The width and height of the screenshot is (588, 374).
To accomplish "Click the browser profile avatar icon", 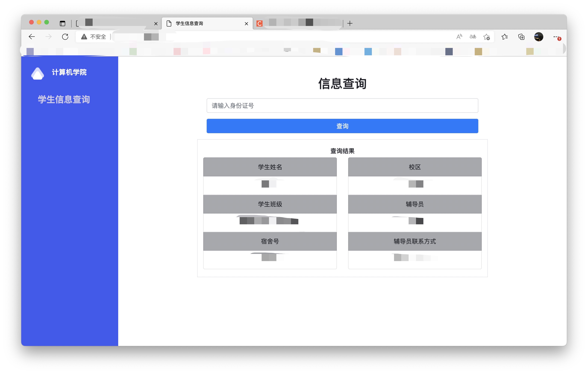I will (538, 37).
